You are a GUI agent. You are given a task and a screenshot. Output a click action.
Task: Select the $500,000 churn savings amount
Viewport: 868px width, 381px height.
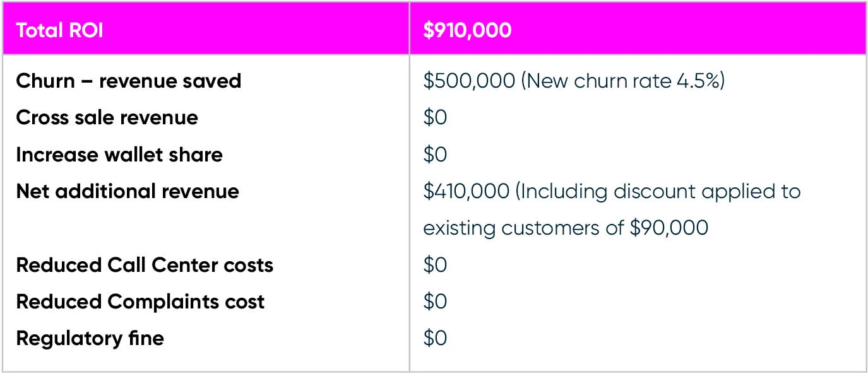point(469,81)
